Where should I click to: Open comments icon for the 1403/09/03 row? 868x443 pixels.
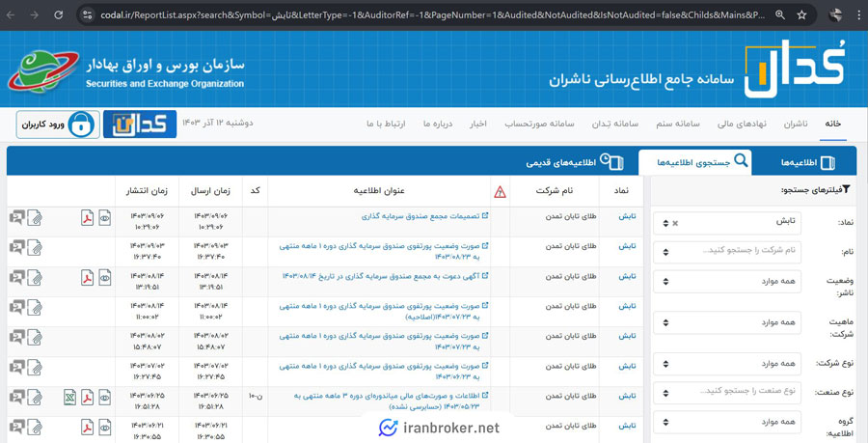tap(17, 247)
